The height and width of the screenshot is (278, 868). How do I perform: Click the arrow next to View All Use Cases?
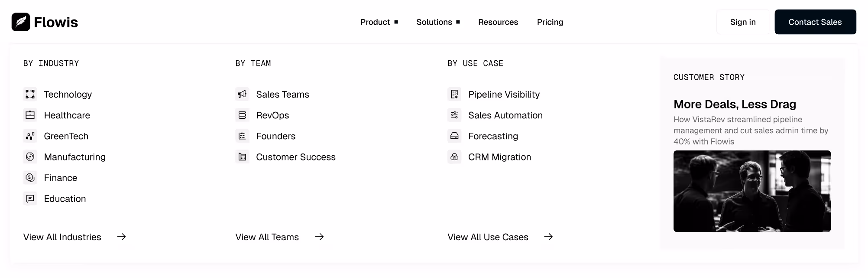[548, 237]
